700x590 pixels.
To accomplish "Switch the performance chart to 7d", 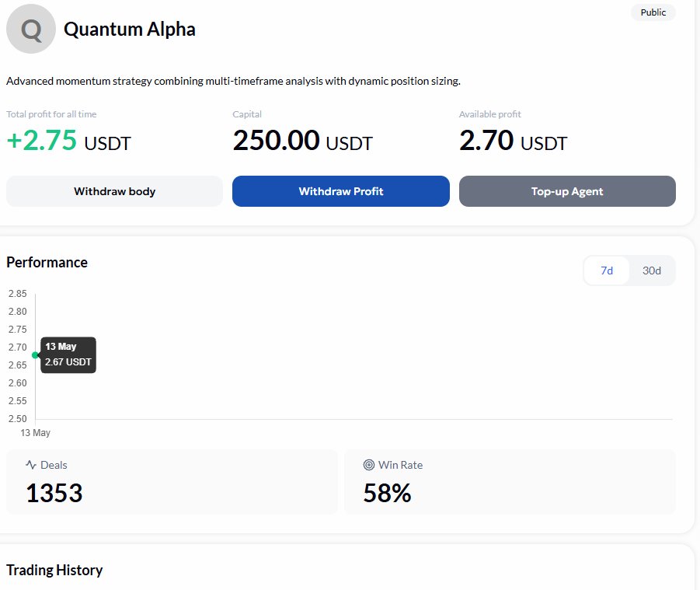I will (607, 271).
